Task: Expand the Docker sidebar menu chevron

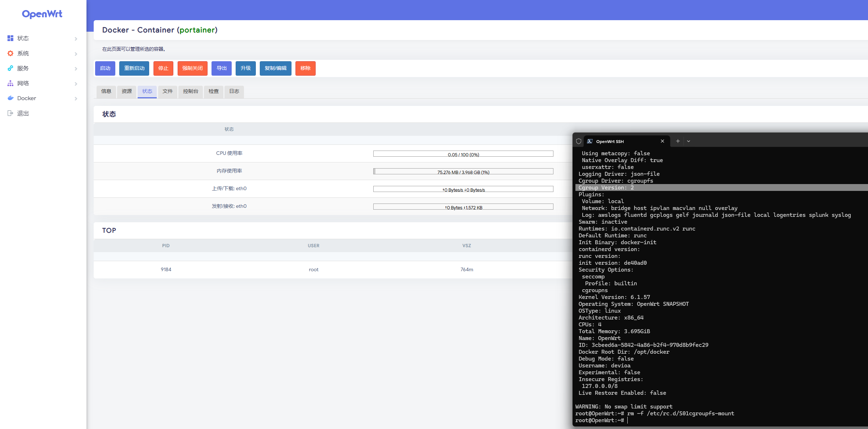Action: (76, 98)
